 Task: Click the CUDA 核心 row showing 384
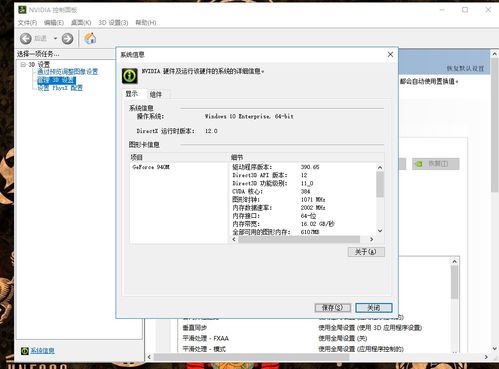(x=303, y=191)
